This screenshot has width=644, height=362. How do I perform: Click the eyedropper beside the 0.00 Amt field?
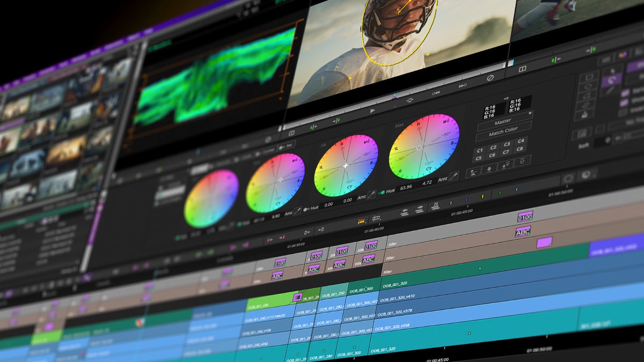371,195
